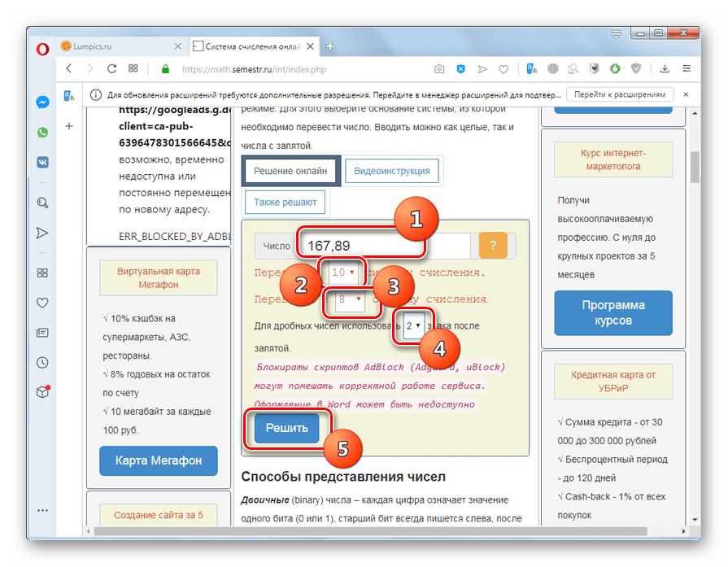The image size is (728, 567).
Task: Click the Карта Мегафон button
Action: pyautogui.click(x=159, y=460)
